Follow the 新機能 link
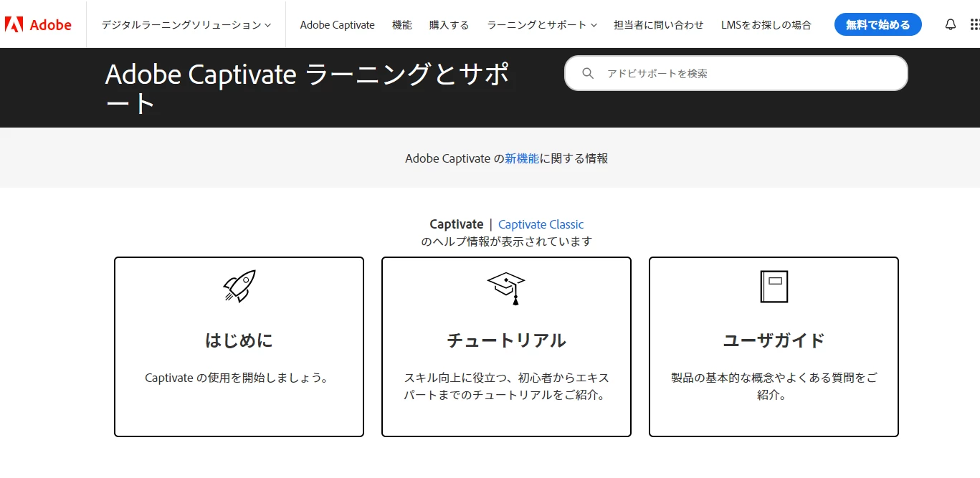The height and width of the screenshot is (478, 980). [x=522, y=158]
